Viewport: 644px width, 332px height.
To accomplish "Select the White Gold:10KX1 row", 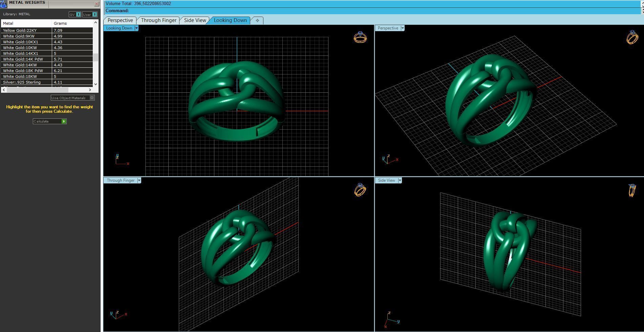I will coord(47,42).
